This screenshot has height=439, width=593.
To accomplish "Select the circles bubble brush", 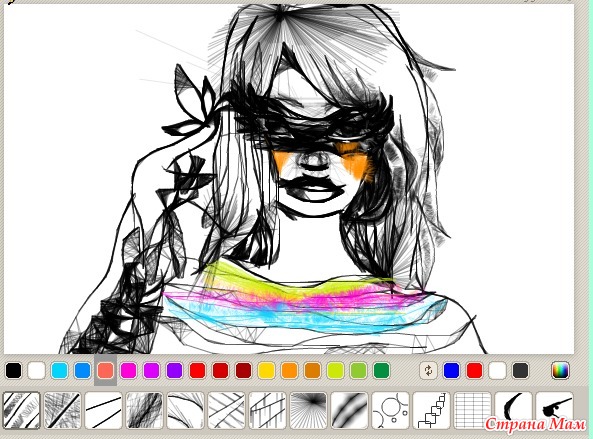I will coord(390,410).
